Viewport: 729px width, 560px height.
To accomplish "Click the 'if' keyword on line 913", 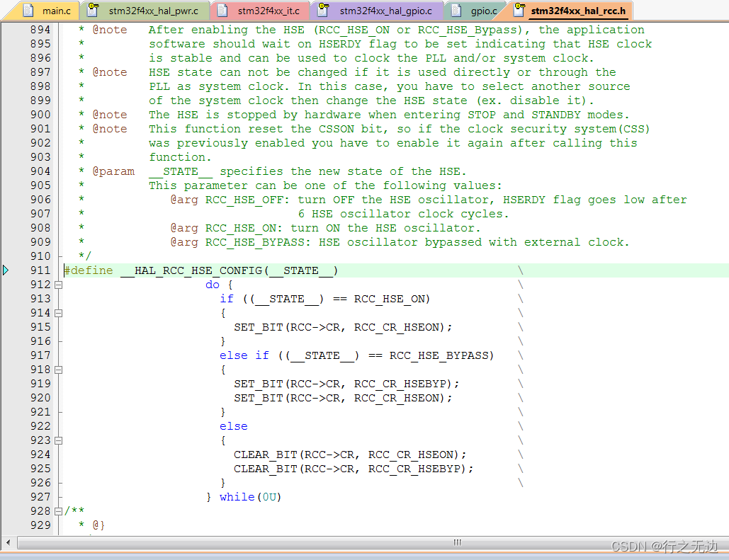I will click(x=227, y=299).
